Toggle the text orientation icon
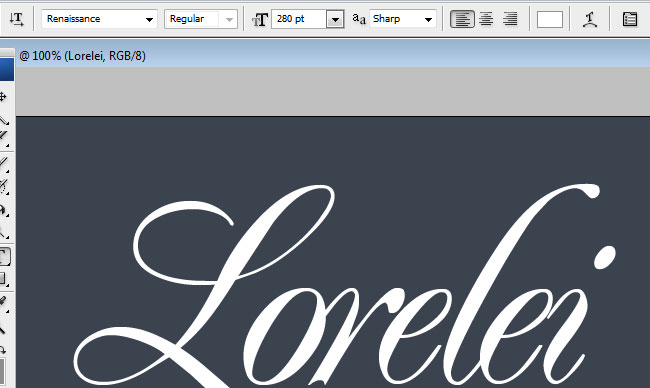This screenshot has height=388, width=650. 17,19
